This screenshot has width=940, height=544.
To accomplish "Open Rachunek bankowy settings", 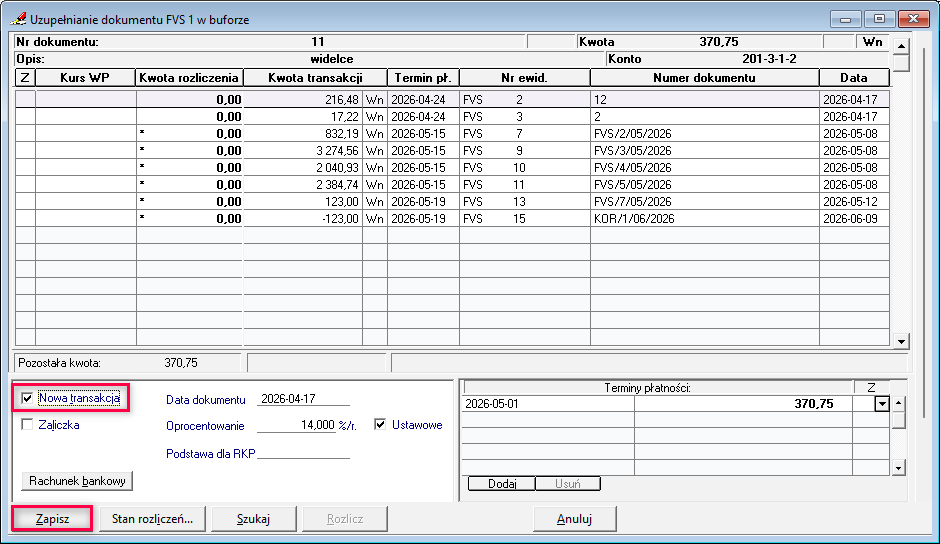I will click(77, 481).
